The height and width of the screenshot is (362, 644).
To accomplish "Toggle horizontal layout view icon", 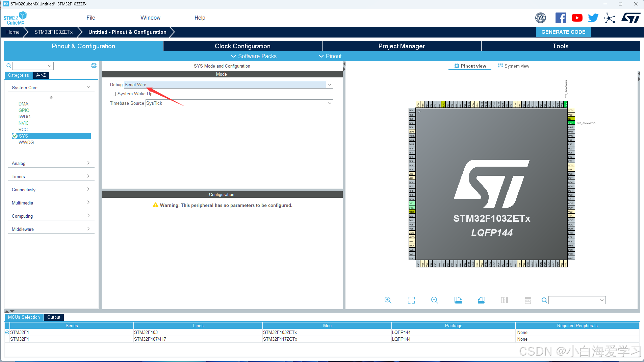I will (528, 300).
